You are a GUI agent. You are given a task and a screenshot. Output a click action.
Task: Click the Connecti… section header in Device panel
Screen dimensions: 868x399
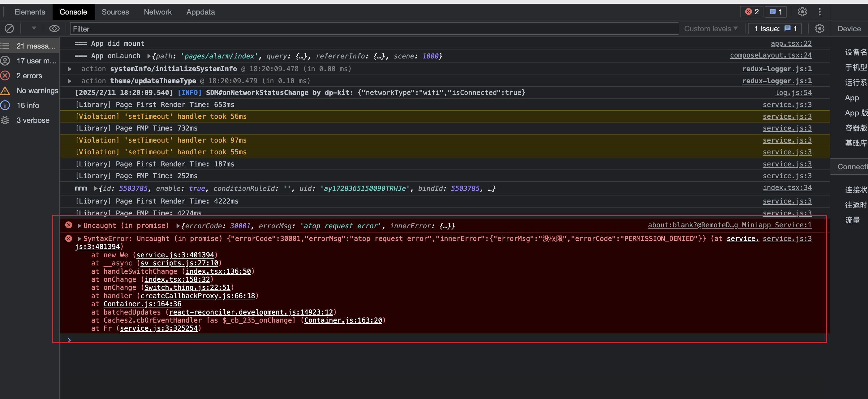click(849, 167)
